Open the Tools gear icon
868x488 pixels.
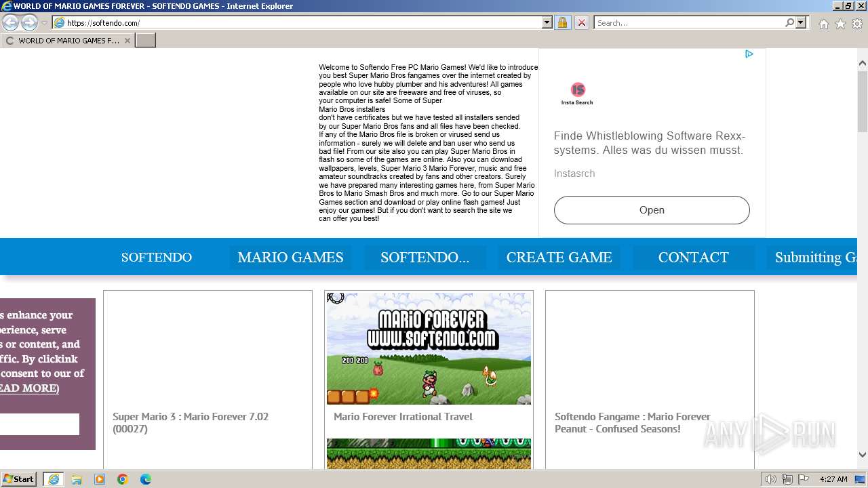[x=857, y=24]
